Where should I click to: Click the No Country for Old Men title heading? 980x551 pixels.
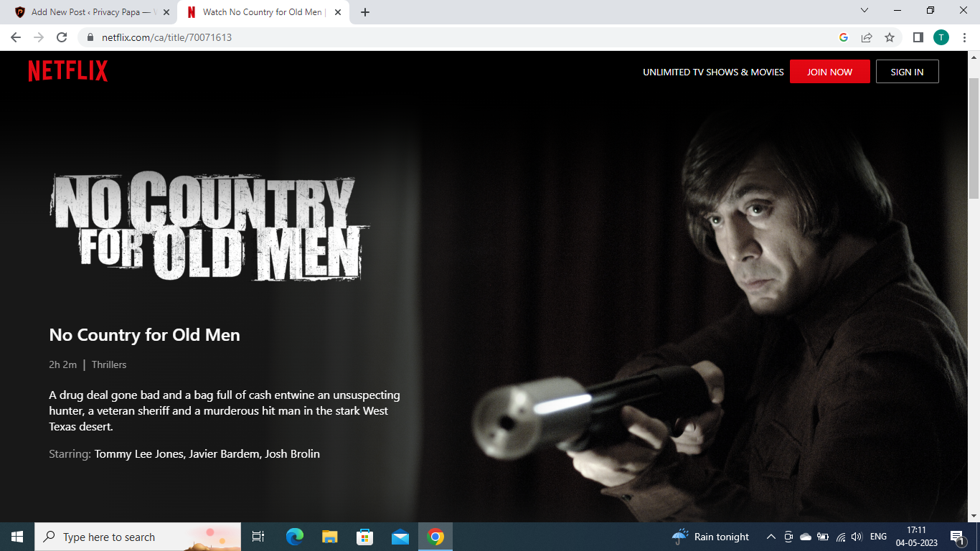point(144,335)
